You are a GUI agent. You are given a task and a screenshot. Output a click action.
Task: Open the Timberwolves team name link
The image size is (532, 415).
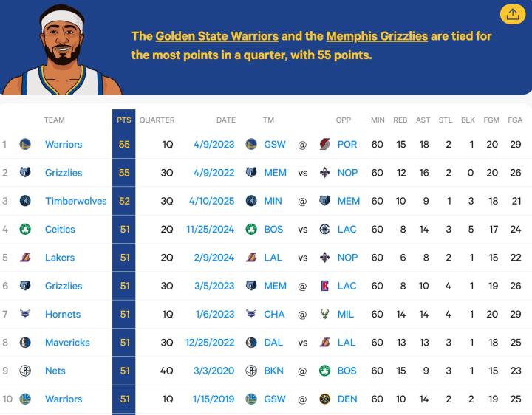pos(75,201)
